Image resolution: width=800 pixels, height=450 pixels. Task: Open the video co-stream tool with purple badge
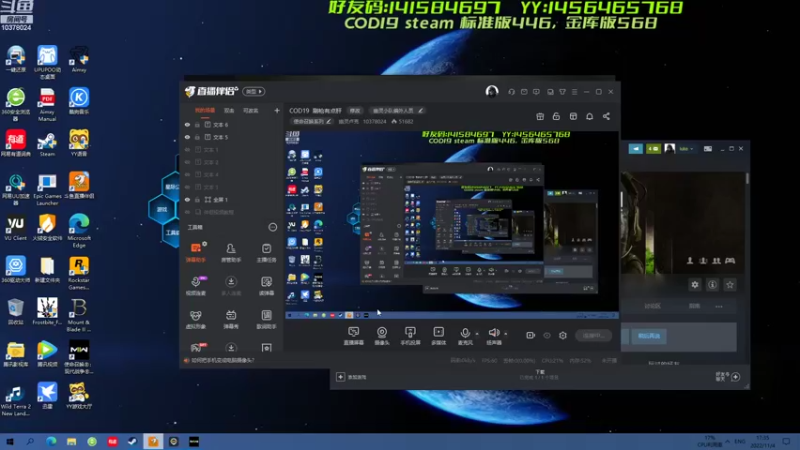[x=195, y=285]
